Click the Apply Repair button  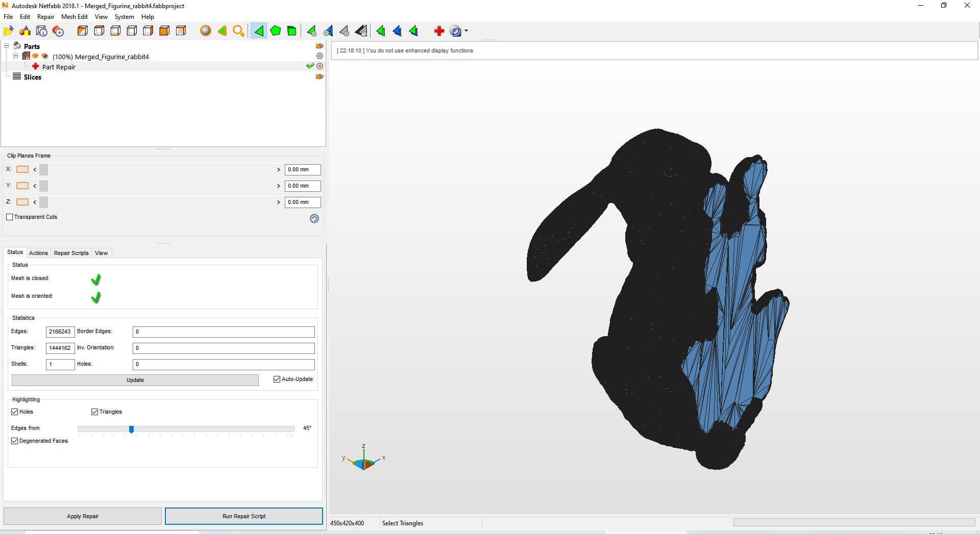click(x=83, y=516)
